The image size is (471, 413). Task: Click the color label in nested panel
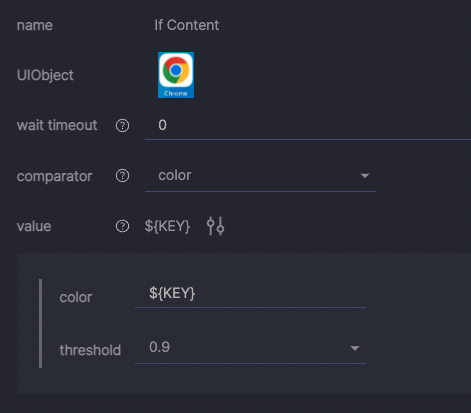(76, 297)
